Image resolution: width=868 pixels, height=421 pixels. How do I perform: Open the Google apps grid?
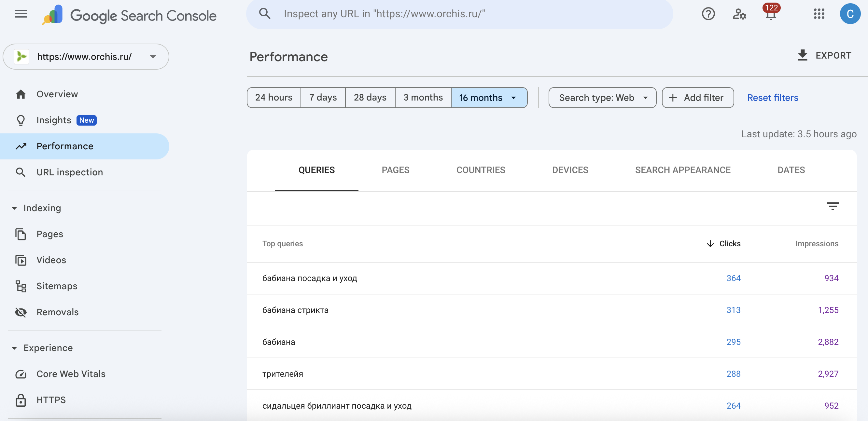click(x=819, y=14)
